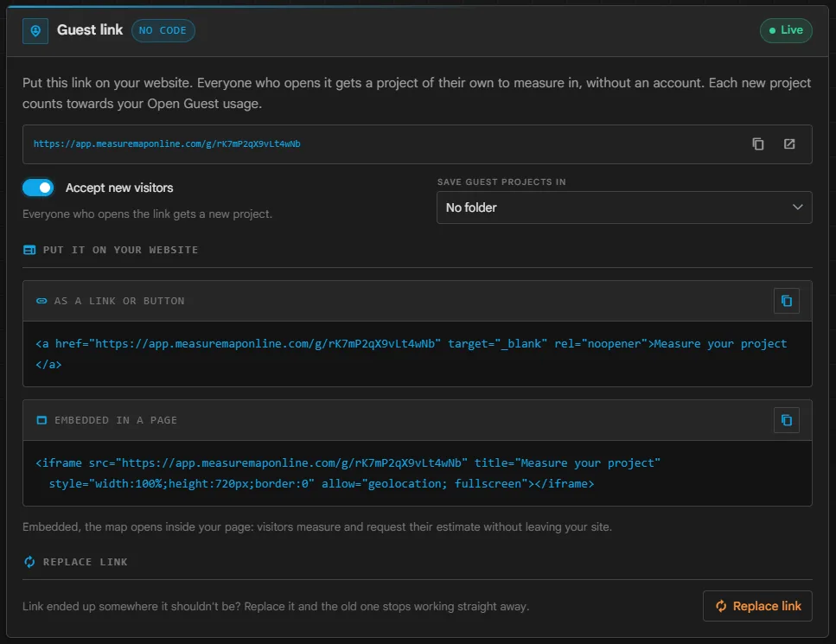Click the REPLACE LINK section heading
The height and width of the screenshot is (644, 836).
pyautogui.click(x=86, y=563)
